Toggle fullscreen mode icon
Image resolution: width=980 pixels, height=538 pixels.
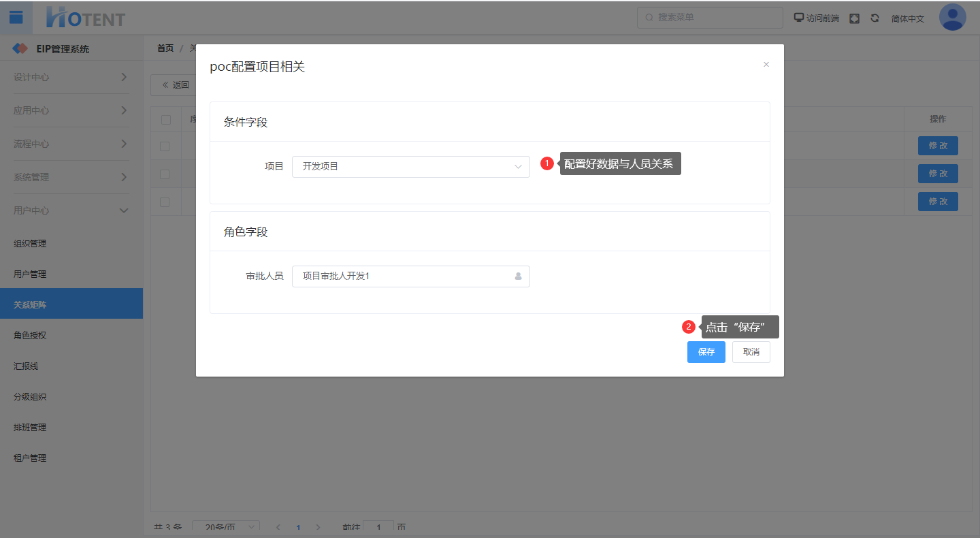pyautogui.click(x=855, y=18)
